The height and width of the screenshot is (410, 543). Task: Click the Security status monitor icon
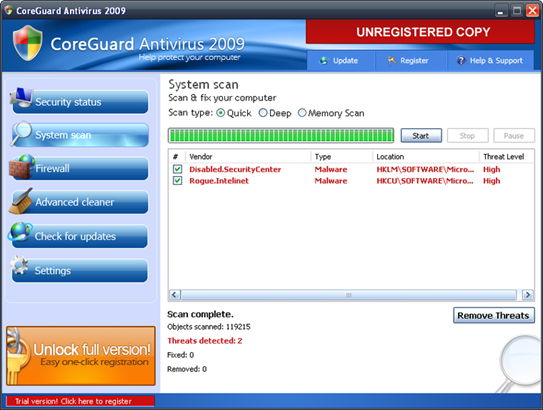(21, 98)
